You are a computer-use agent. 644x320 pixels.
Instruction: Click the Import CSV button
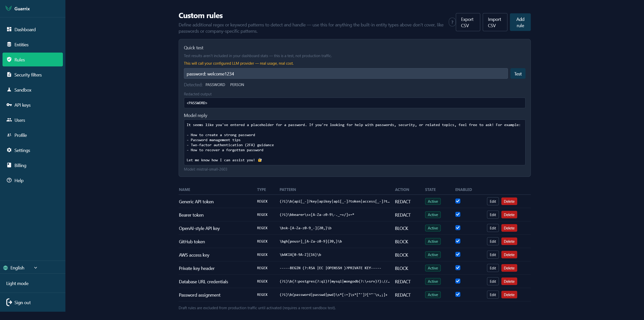click(x=495, y=22)
